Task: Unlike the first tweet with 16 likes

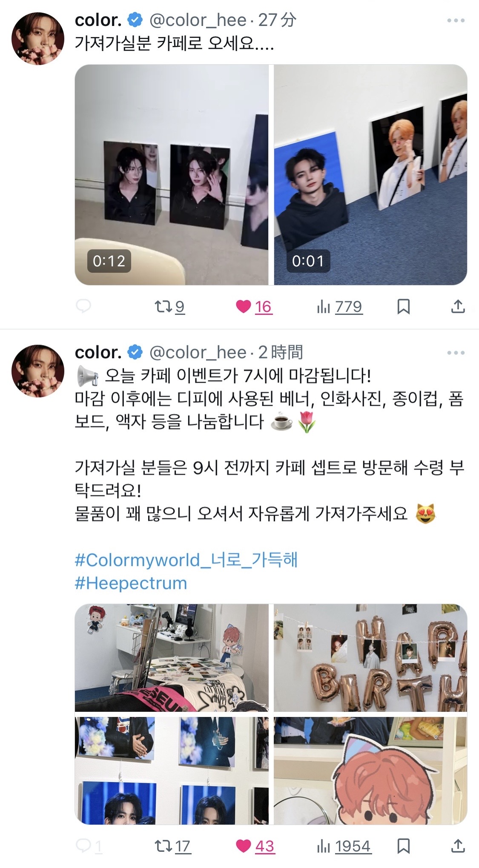Action: point(254,306)
